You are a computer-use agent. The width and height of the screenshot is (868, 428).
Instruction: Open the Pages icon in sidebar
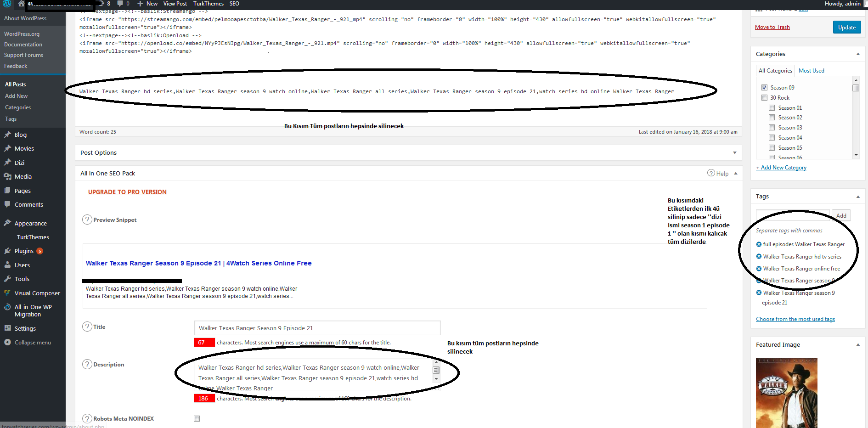(7, 191)
